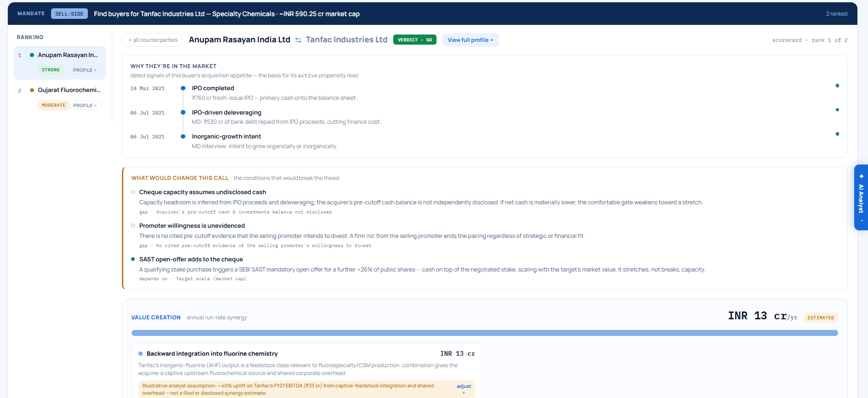Click the STRONG rating badge
This screenshot has height=398, width=868.
51,70
